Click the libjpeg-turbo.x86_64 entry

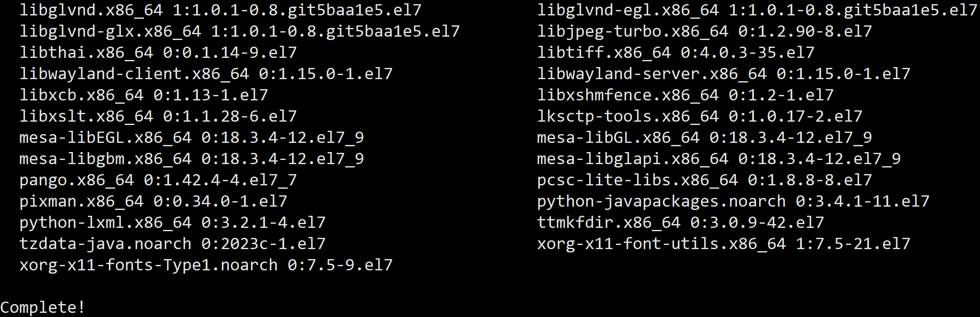point(704,32)
